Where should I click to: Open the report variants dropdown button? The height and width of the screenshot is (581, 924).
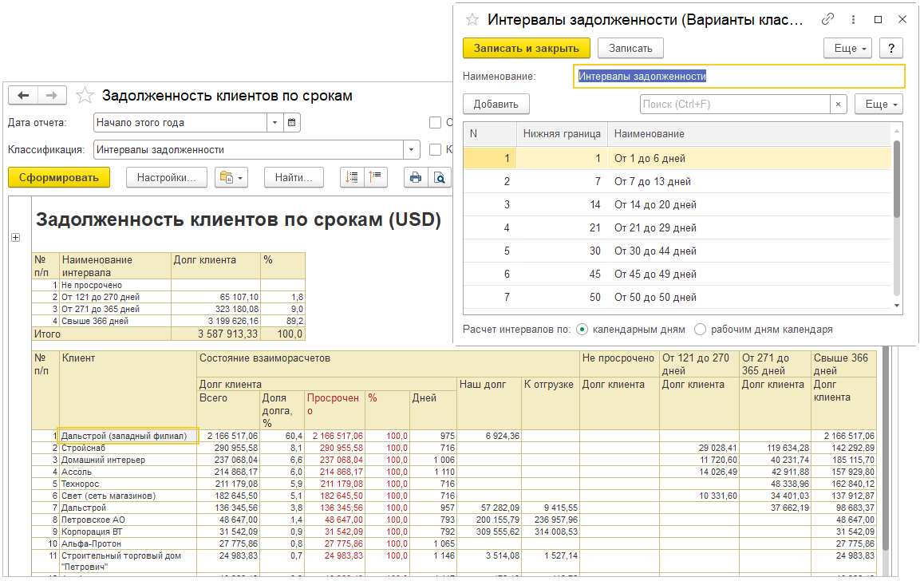(x=232, y=177)
